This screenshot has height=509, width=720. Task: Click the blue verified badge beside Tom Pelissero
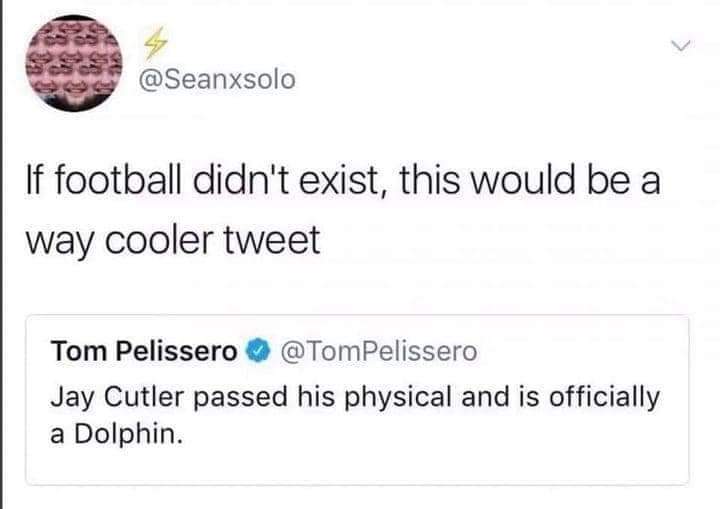pyautogui.click(x=255, y=351)
